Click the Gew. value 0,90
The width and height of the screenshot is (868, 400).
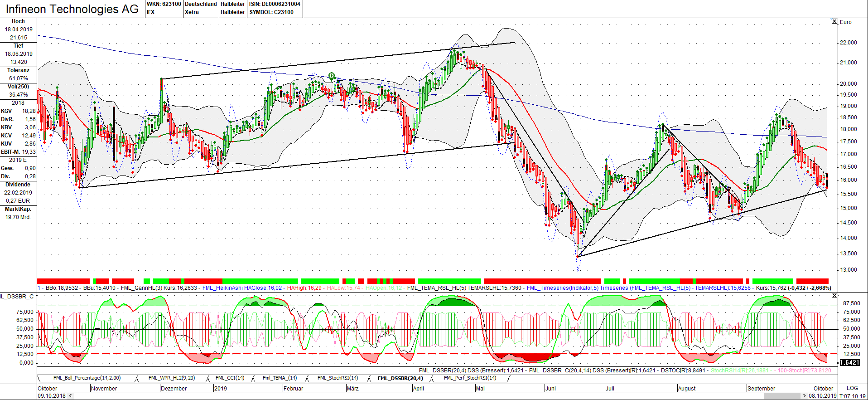point(30,168)
